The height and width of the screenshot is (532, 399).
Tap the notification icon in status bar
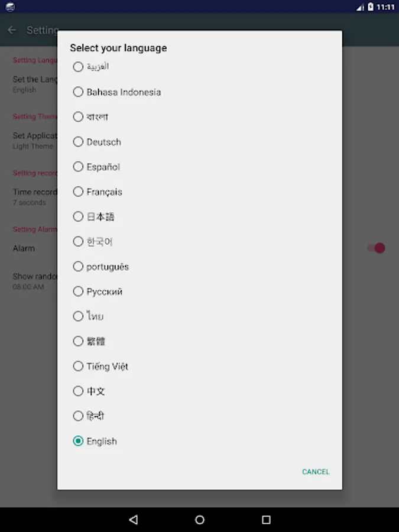(x=9, y=7)
